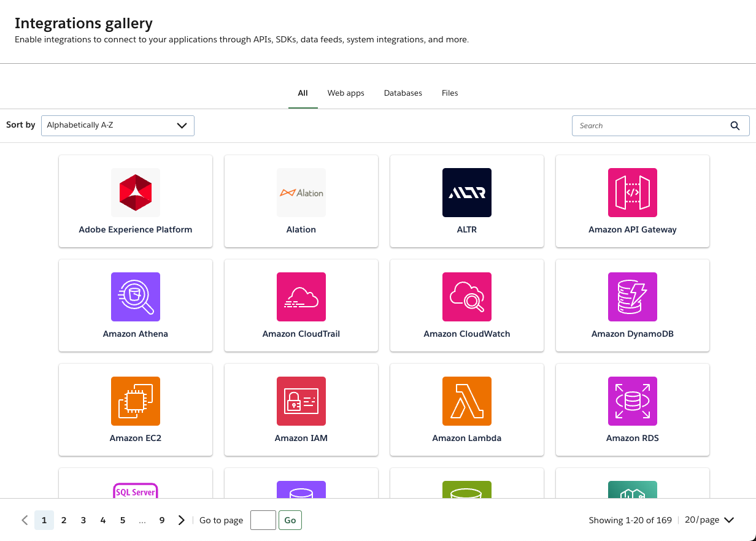The image size is (756, 541).
Task: Click the Amazon DynamoDB tile
Action: (x=632, y=305)
